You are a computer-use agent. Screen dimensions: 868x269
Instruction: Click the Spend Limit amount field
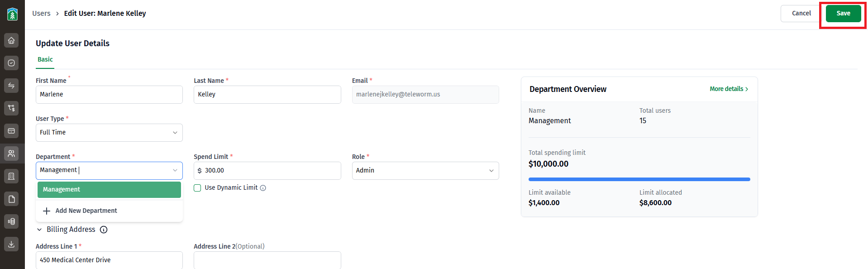pyautogui.click(x=267, y=171)
